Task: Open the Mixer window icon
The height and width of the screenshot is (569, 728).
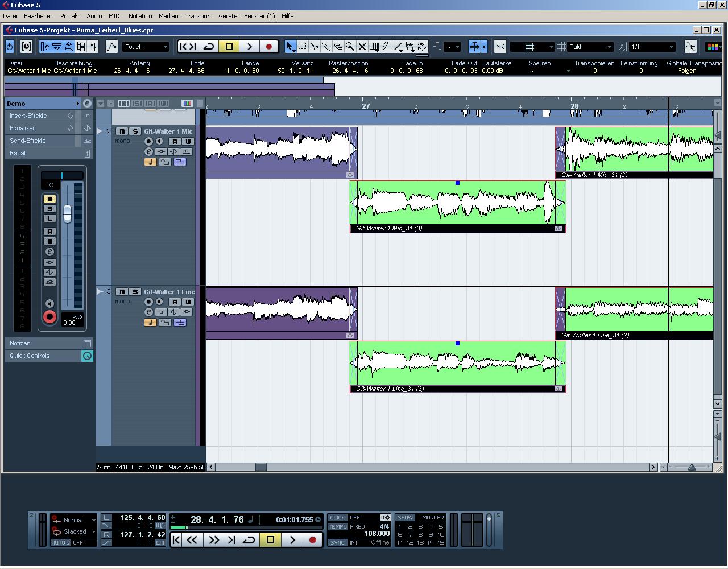Action: [x=93, y=47]
